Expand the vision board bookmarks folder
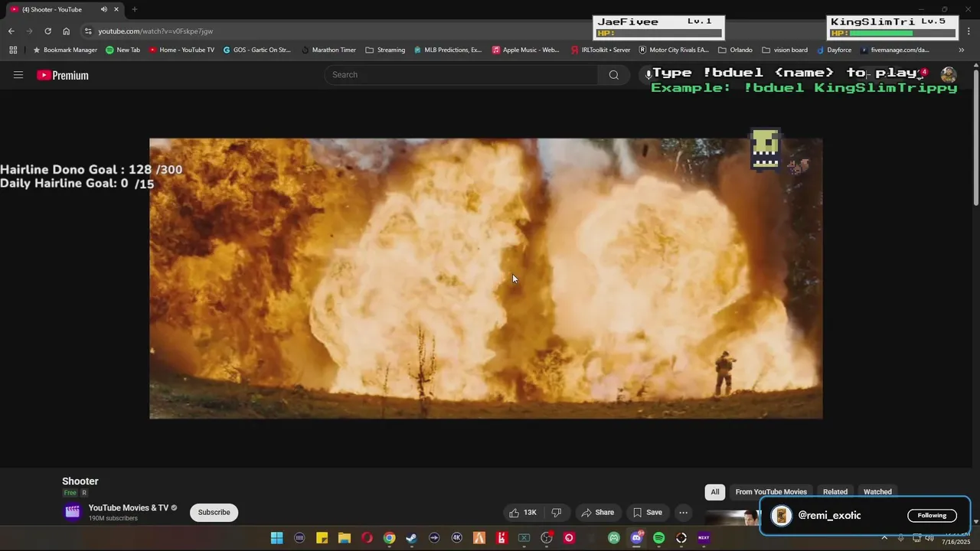The image size is (980, 551). (785, 50)
